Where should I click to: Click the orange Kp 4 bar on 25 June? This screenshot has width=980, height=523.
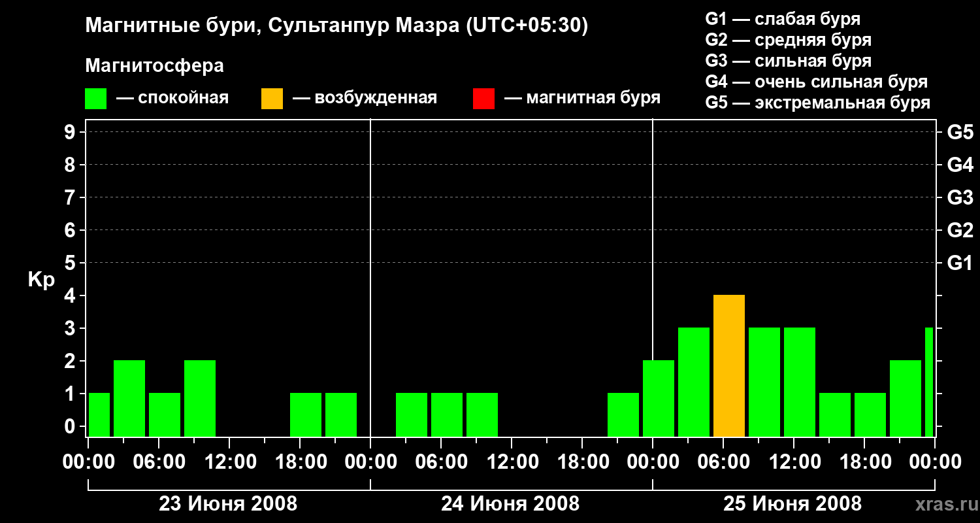tap(729, 366)
